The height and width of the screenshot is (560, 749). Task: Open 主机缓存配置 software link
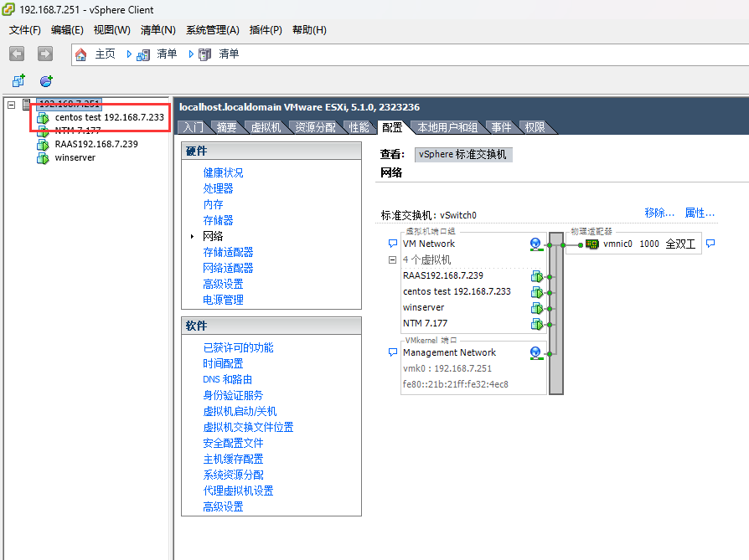click(x=233, y=460)
